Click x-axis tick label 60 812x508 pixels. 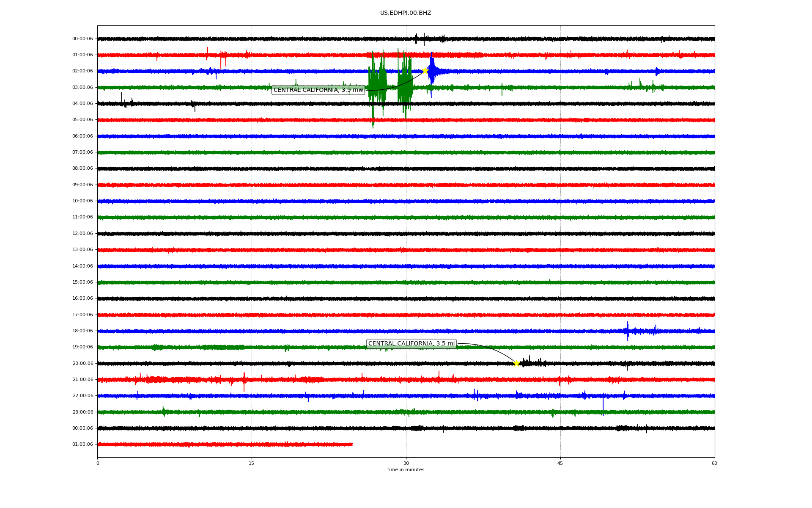(x=714, y=463)
